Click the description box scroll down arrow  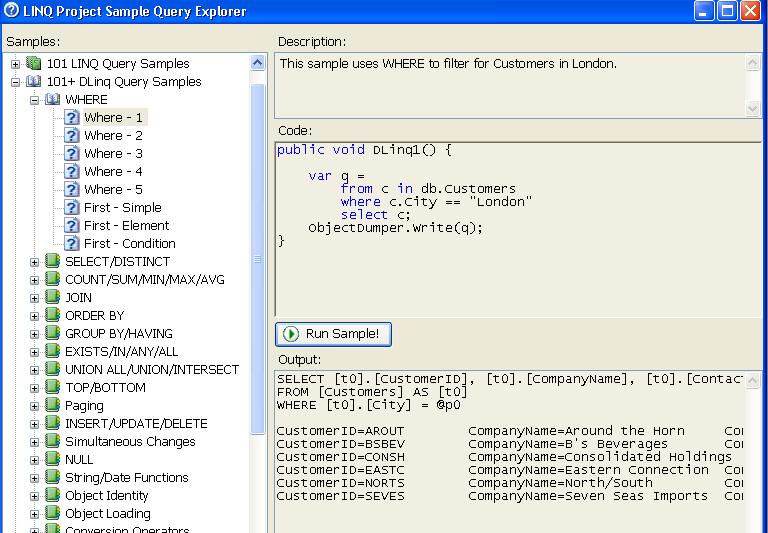753,108
